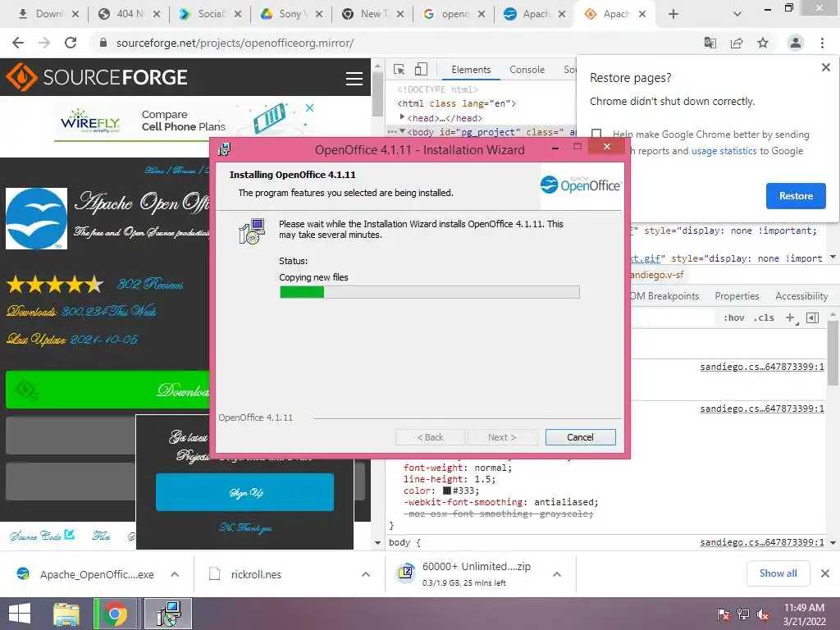Toggle DevTools device toolbar icon
The height and width of the screenshot is (630, 840).
pos(421,69)
